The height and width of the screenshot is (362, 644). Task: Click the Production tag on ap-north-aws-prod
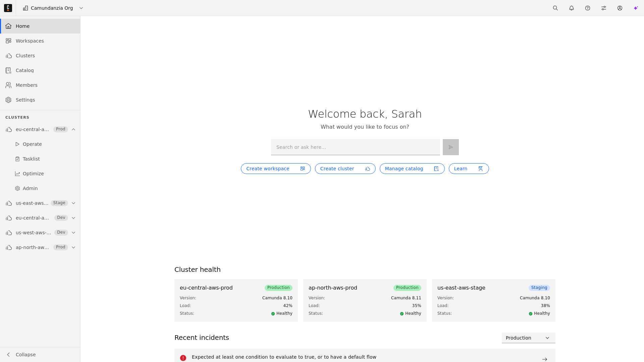[407, 288]
